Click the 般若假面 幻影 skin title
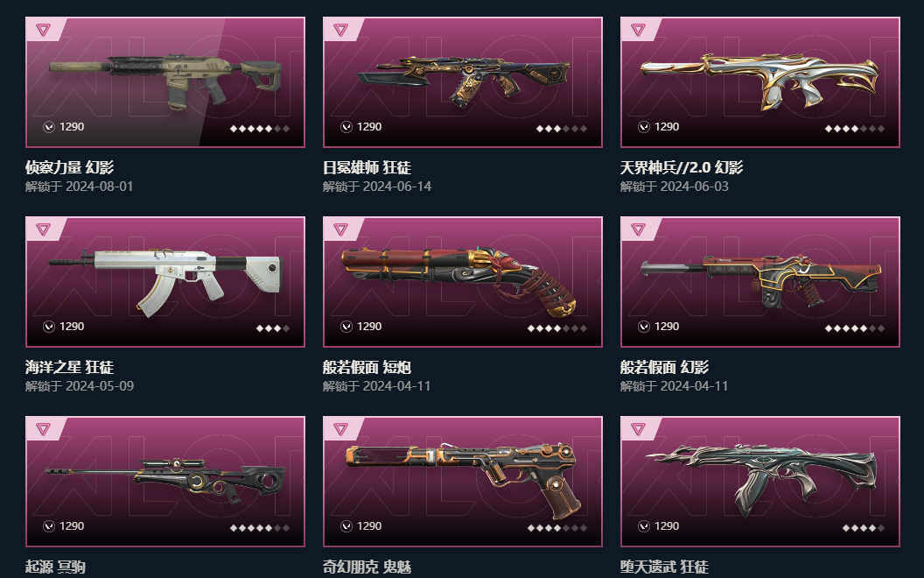924x578 pixels. [664, 368]
